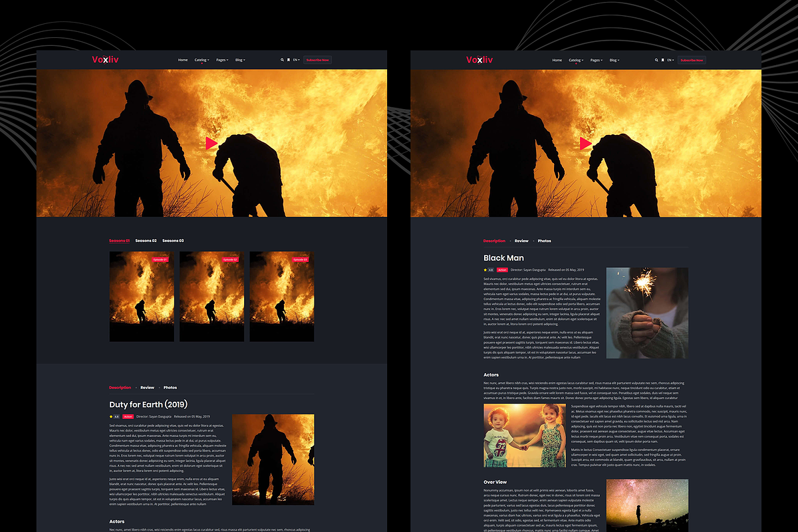Click the firefighter poster beside Duty for Earth
The width and height of the screenshot is (798, 532).
[x=273, y=460]
